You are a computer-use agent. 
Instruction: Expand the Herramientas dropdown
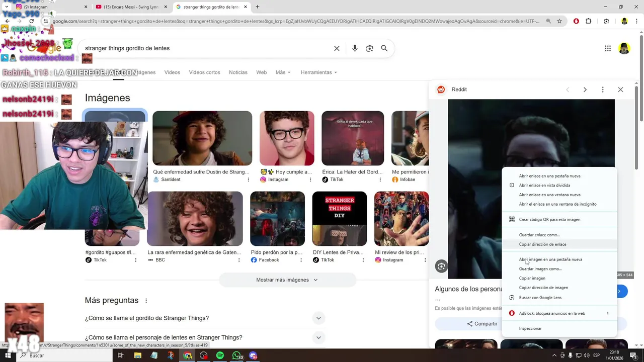(319, 72)
